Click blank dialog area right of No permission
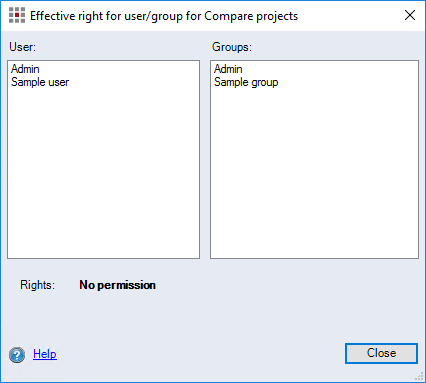 click(287, 285)
